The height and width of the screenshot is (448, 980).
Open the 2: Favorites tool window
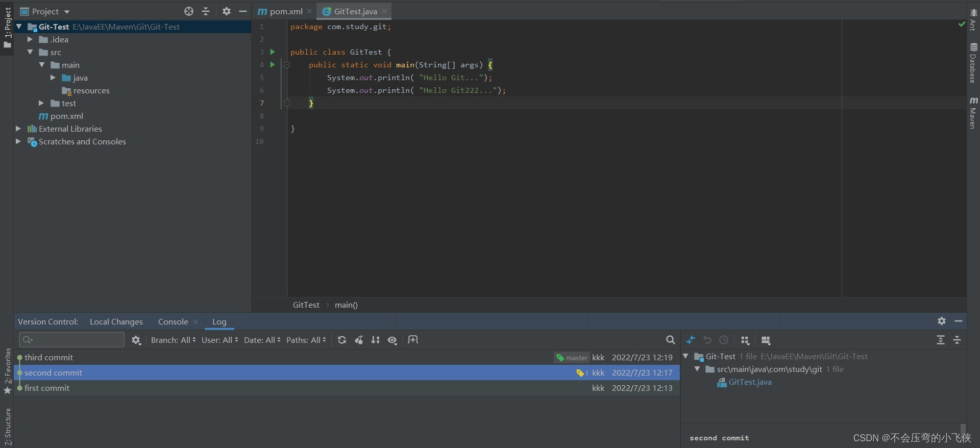click(x=7, y=371)
